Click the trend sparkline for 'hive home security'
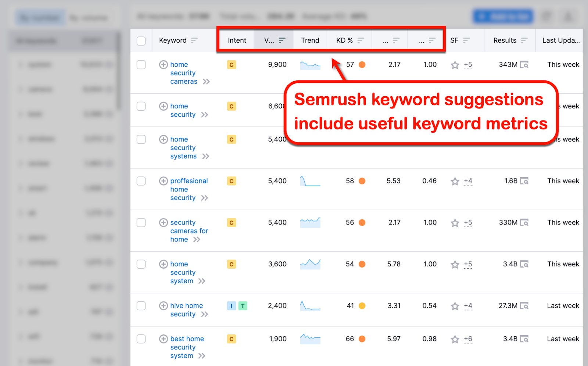This screenshot has width=588, height=366. 310,306
